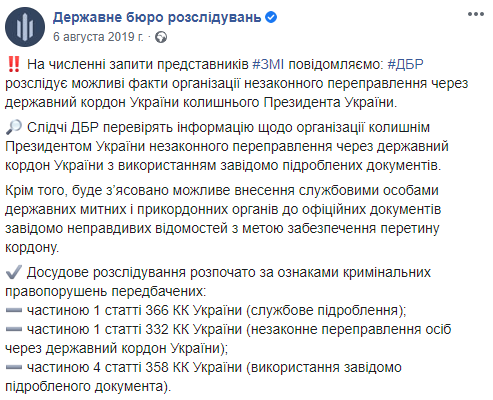
Task: Click the dash icon before статті 332
Action: pyautogui.click(x=14, y=329)
